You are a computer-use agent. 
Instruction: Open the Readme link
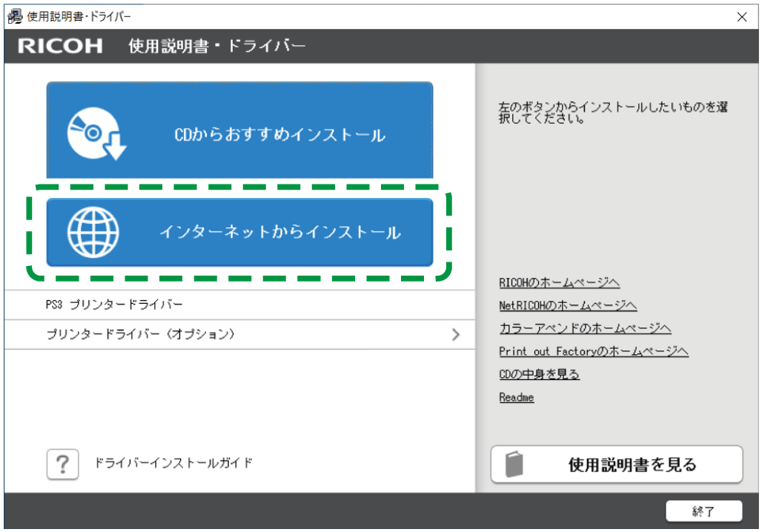516,397
